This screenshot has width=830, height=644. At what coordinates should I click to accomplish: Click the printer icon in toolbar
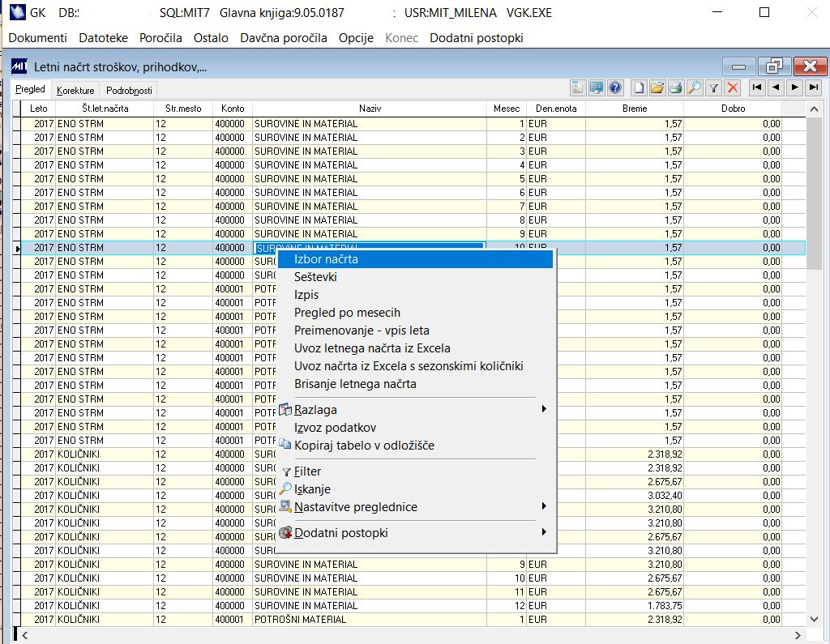pyautogui.click(x=675, y=88)
